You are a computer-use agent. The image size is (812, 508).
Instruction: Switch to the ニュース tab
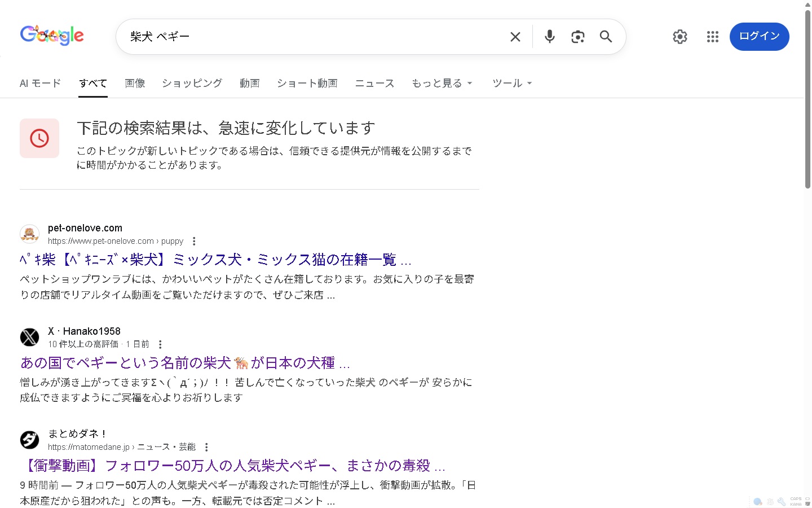tap(374, 84)
